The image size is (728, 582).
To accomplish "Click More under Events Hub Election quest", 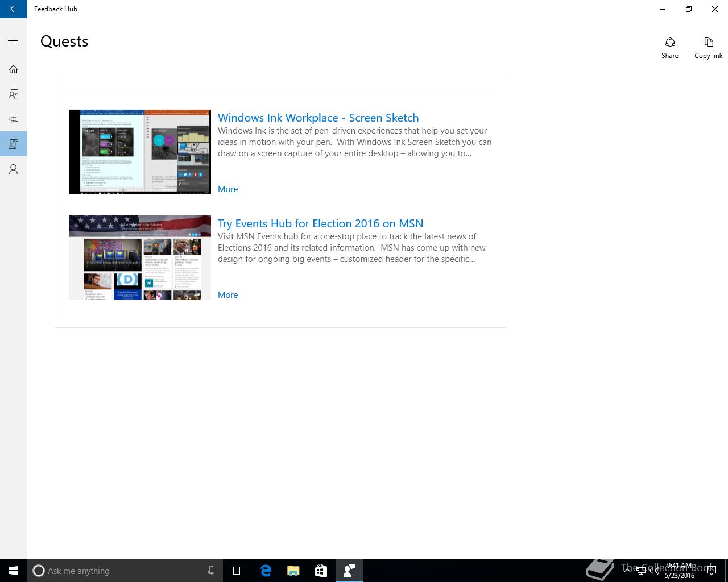I will 227,295.
